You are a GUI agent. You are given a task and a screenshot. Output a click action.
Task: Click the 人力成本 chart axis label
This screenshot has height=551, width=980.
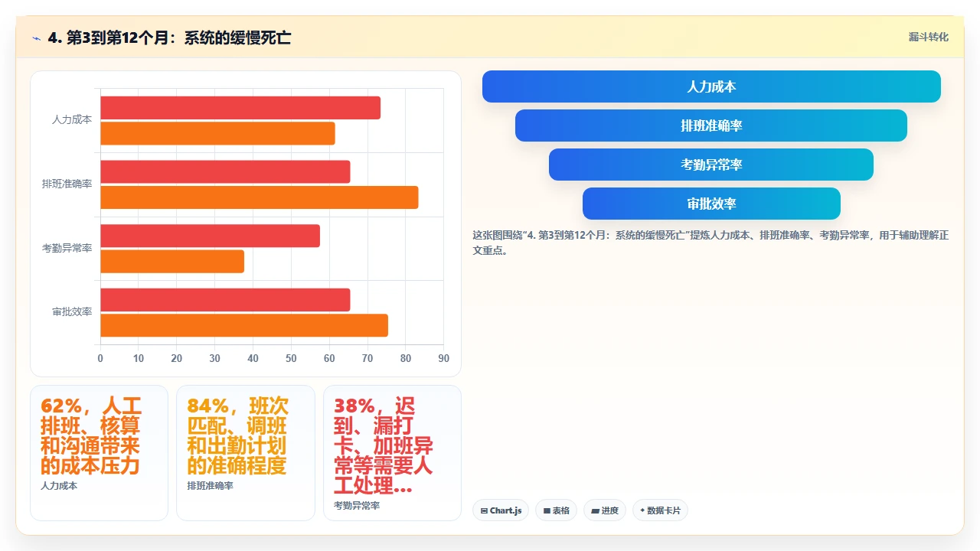point(72,120)
